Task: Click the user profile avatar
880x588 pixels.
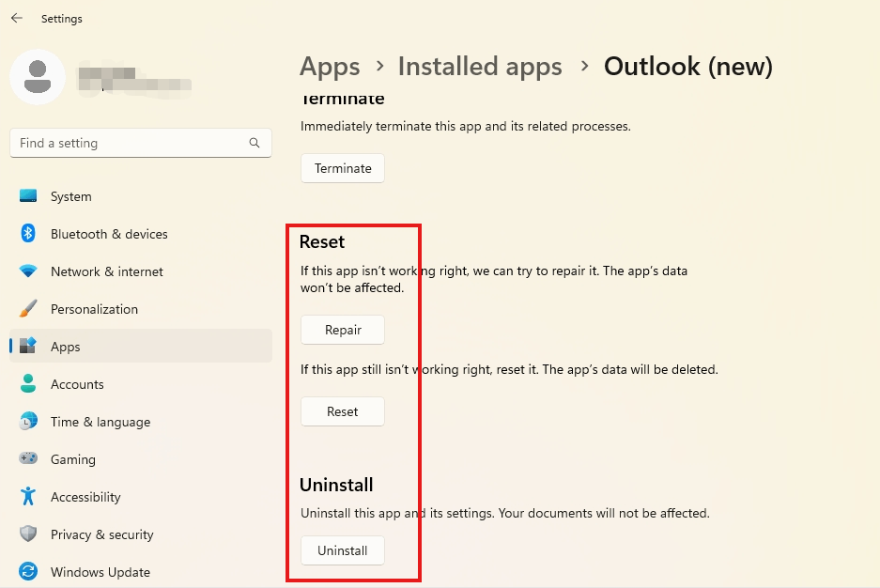Action: coord(38,77)
